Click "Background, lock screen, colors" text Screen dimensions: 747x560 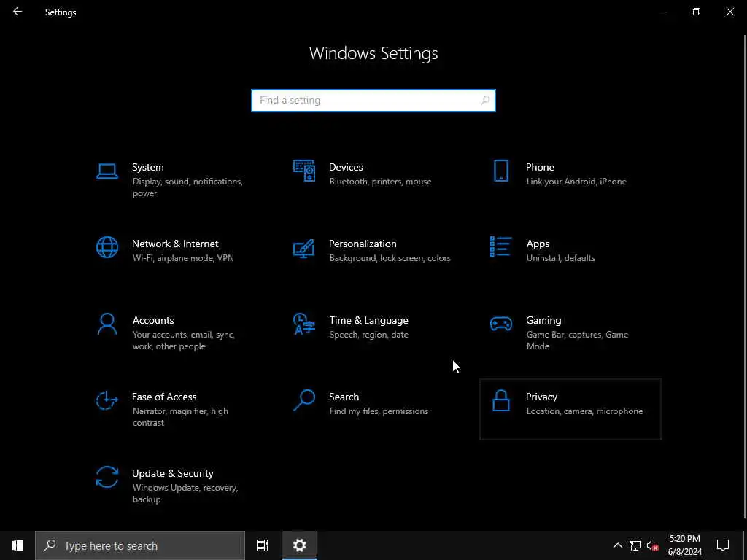pos(390,258)
